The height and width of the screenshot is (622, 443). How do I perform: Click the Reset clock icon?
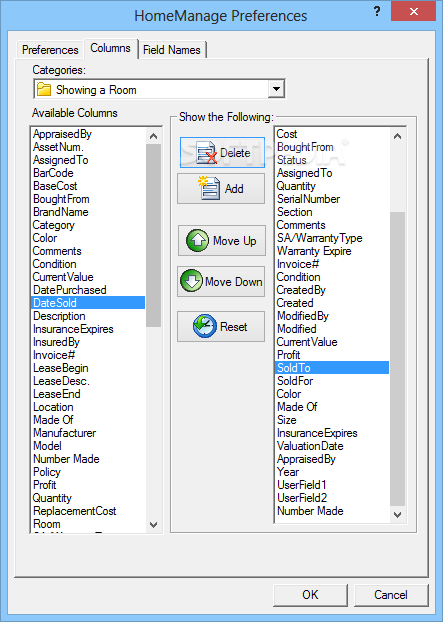point(205,326)
